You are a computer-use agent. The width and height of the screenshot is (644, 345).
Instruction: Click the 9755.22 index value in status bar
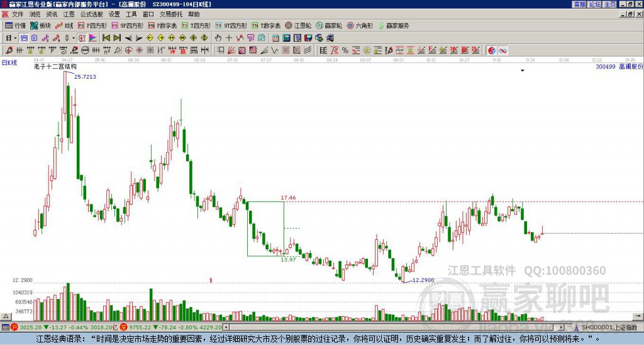click(x=140, y=327)
